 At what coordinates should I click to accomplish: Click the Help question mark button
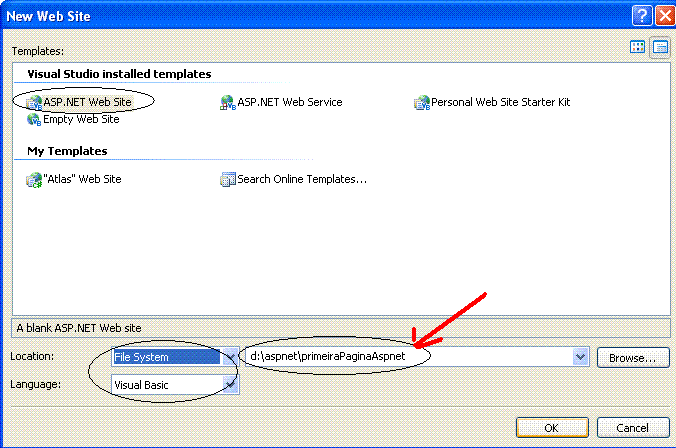[x=642, y=16]
